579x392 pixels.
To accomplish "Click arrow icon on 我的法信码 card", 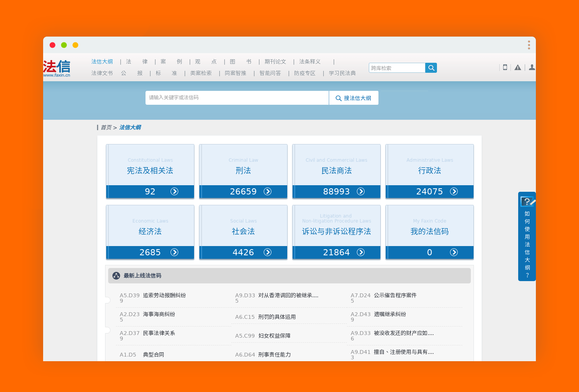I will 454,252.
